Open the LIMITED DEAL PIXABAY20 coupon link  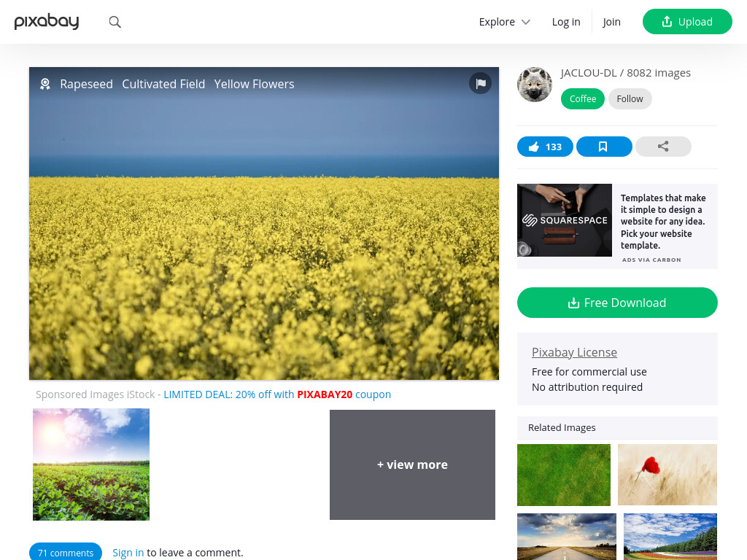tap(277, 394)
